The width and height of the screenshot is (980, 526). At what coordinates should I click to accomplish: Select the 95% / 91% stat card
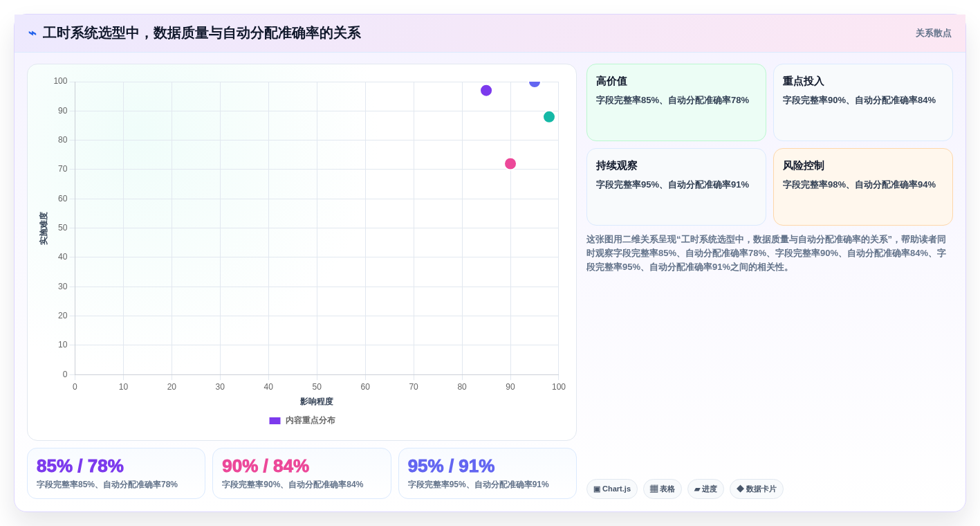[x=488, y=473]
